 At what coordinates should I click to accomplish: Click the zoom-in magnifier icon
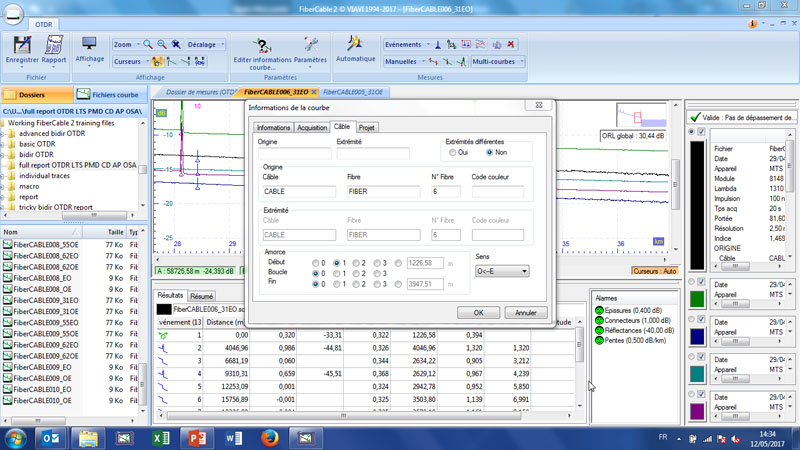148,44
